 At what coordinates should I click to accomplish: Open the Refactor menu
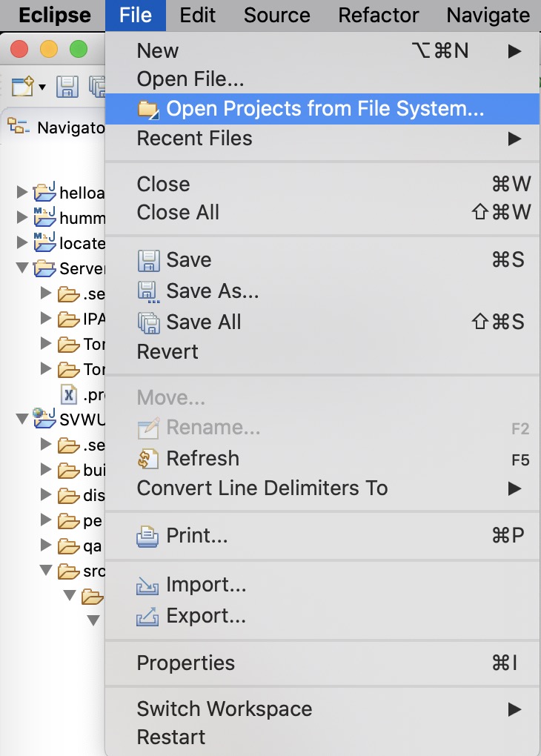coord(378,15)
